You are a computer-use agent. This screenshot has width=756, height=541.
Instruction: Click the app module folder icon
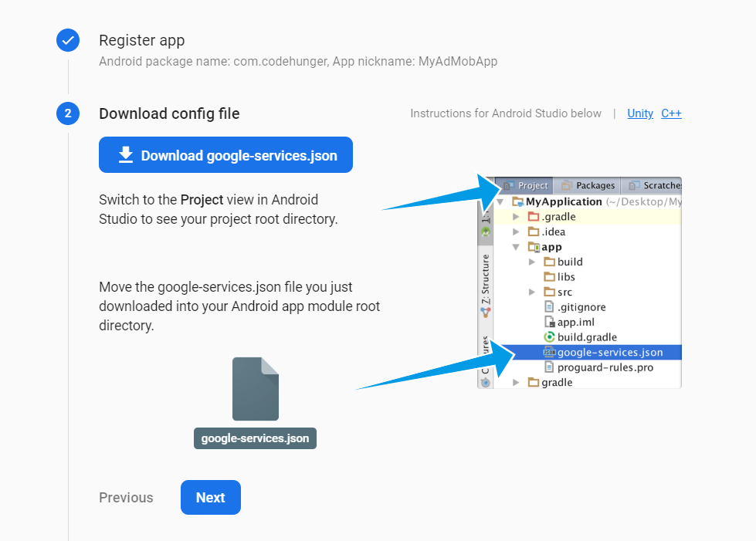tap(534, 247)
